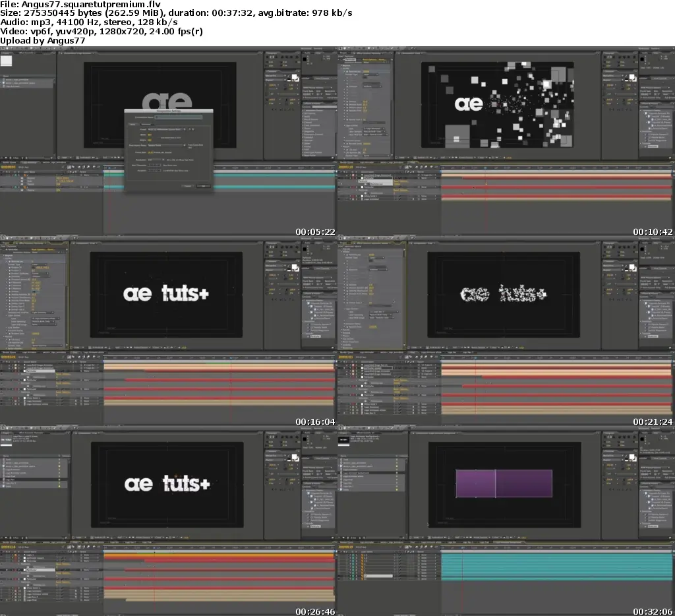
Task: Click the project thumbnail preview in the 00:05:22 frame
Action: tap(6, 61)
